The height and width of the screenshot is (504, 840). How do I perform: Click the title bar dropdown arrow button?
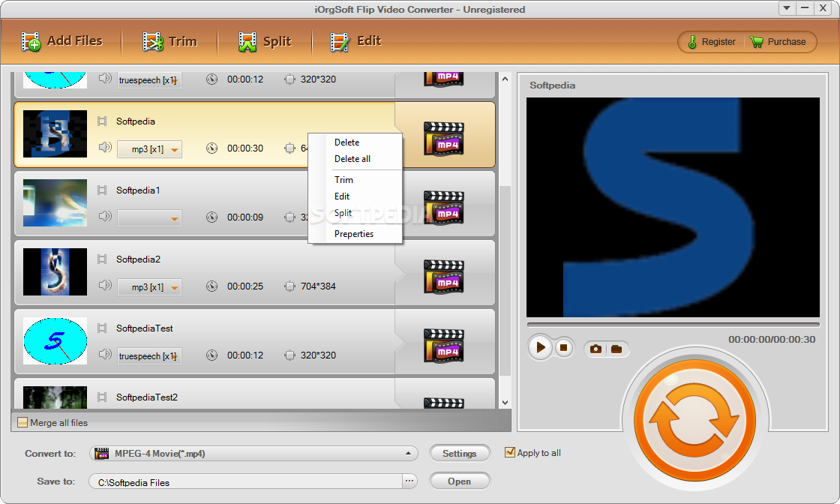tap(787, 8)
